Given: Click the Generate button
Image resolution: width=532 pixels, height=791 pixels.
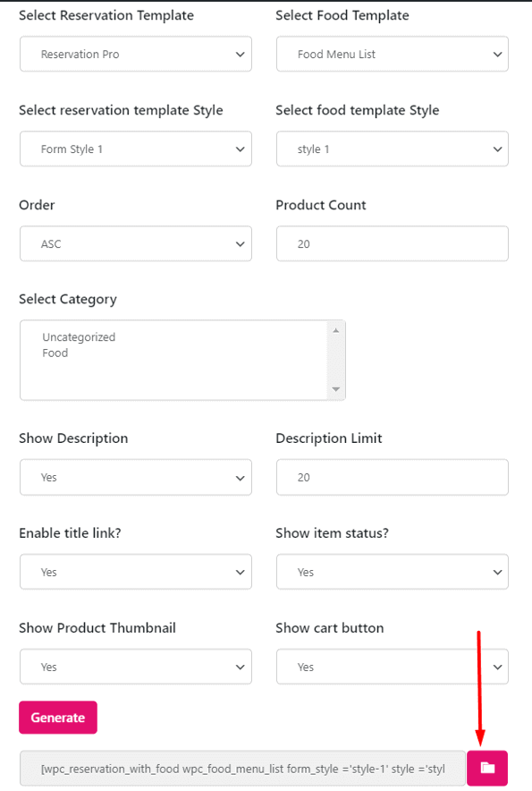Looking at the screenshot, I should point(58,718).
